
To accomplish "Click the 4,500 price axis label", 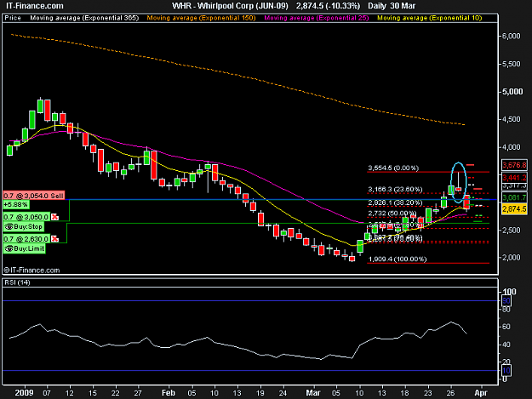I will (512, 119).
